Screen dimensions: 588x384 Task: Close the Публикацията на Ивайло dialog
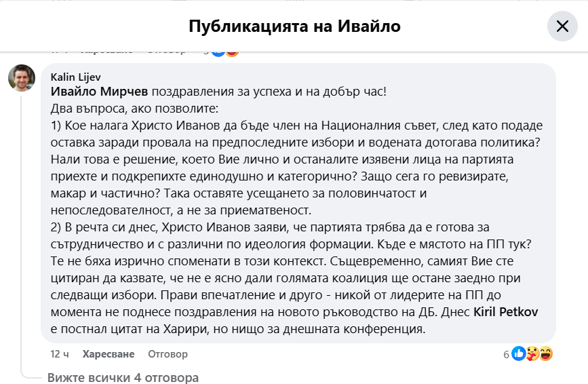pyautogui.click(x=562, y=26)
